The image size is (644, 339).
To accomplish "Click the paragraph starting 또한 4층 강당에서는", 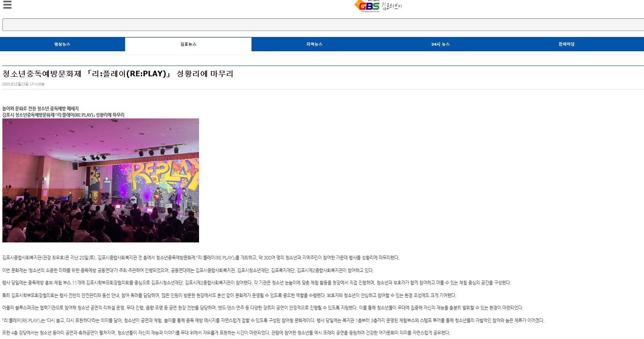I will (226, 333).
